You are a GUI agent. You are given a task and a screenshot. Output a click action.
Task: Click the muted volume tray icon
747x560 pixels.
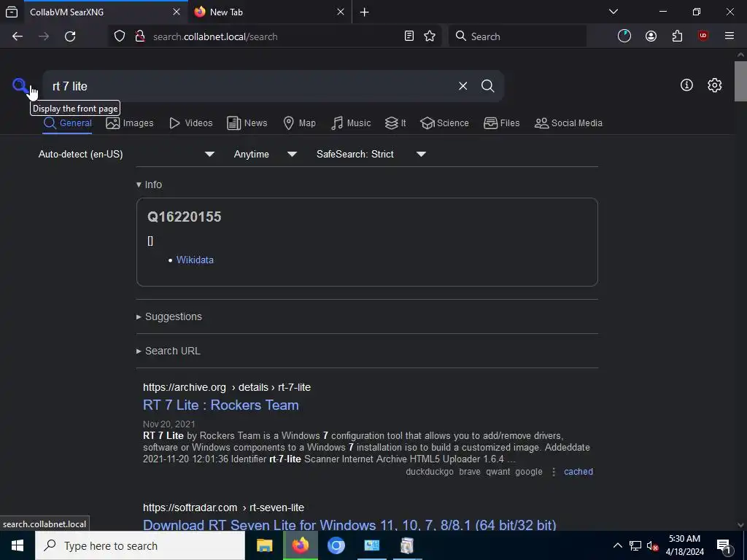click(652, 545)
